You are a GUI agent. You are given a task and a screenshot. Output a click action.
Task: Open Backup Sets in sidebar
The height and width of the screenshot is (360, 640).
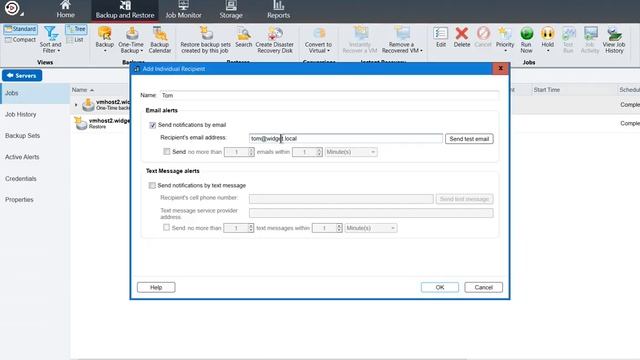pos(35,136)
